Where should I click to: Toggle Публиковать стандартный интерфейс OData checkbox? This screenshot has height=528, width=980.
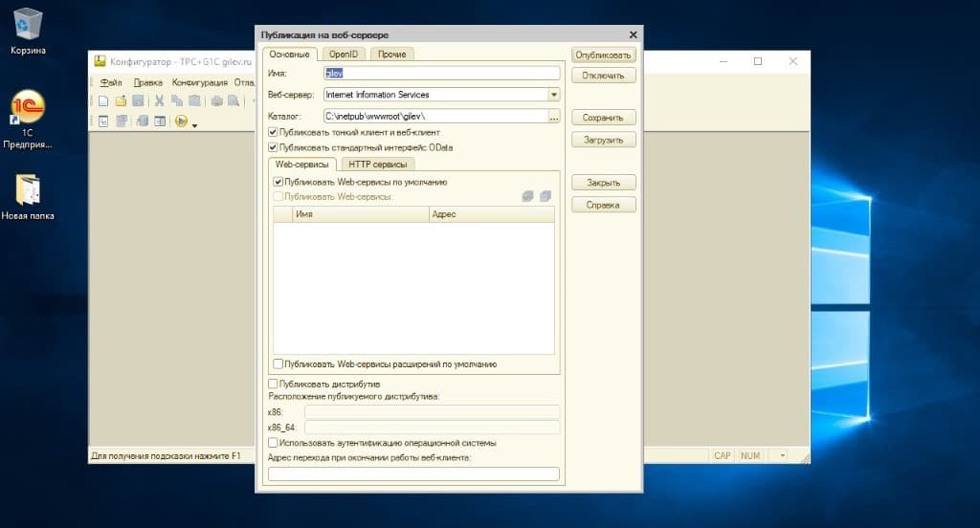(273, 147)
